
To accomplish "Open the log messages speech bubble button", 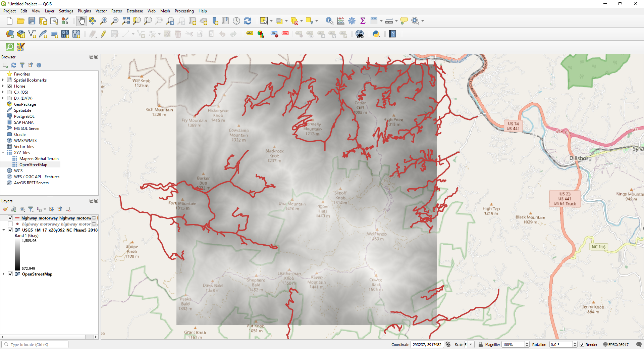I will [x=639, y=345].
